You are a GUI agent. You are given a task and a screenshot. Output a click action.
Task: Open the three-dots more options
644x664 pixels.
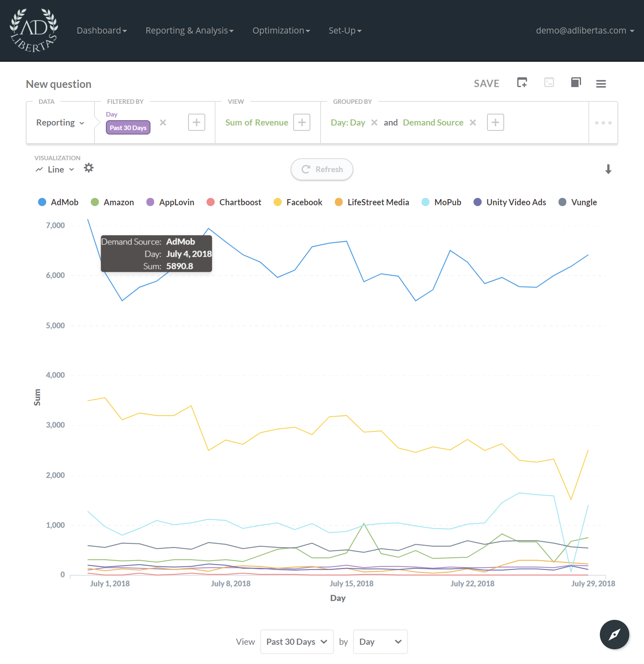pyautogui.click(x=603, y=123)
